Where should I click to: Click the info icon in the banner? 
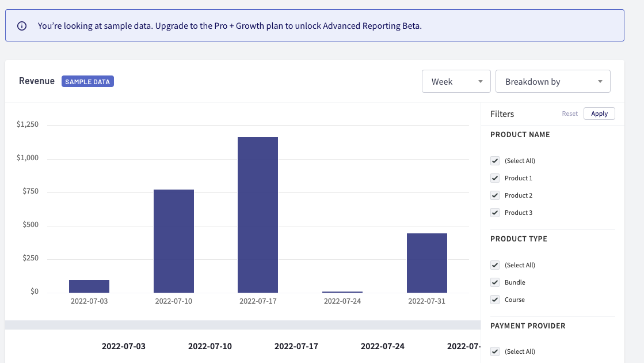tap(22, 26)
